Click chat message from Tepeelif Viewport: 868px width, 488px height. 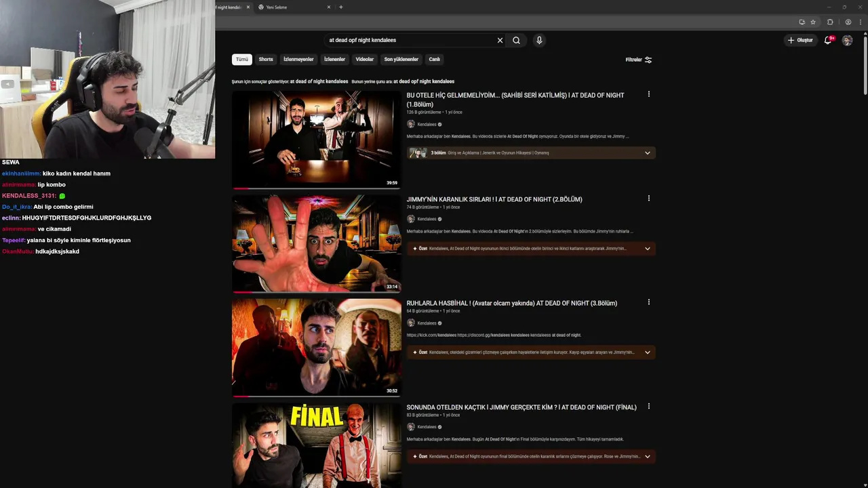pyautogui.click(x=79, y=240)
